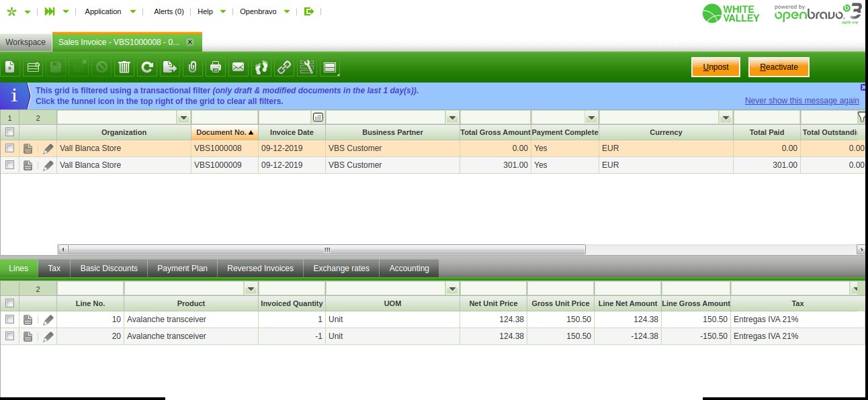Viewport: 868px width, 400px height.
Task: Click the Delete trash can icon
Action: coord(124,67)
